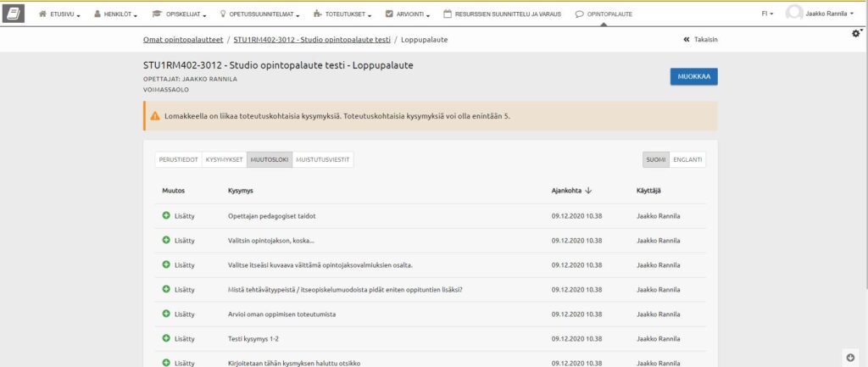This screenshot has width=868, height=367.
Task: Open the Henkilöt dropdown menu
Action: coord(116,14)
